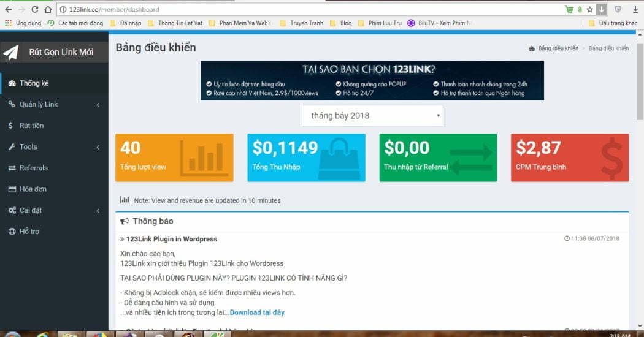
Task: Click the browser back arrow
Action: pyautogui.click(x=9, y=9)
